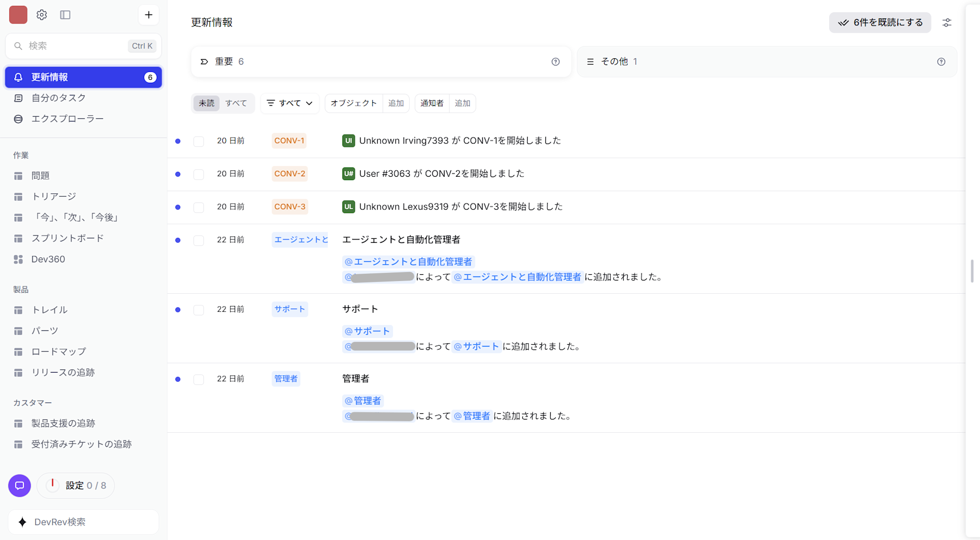Click the 設定 0/8 progress control
Screen dimensions: 980x540
(75, 485)
